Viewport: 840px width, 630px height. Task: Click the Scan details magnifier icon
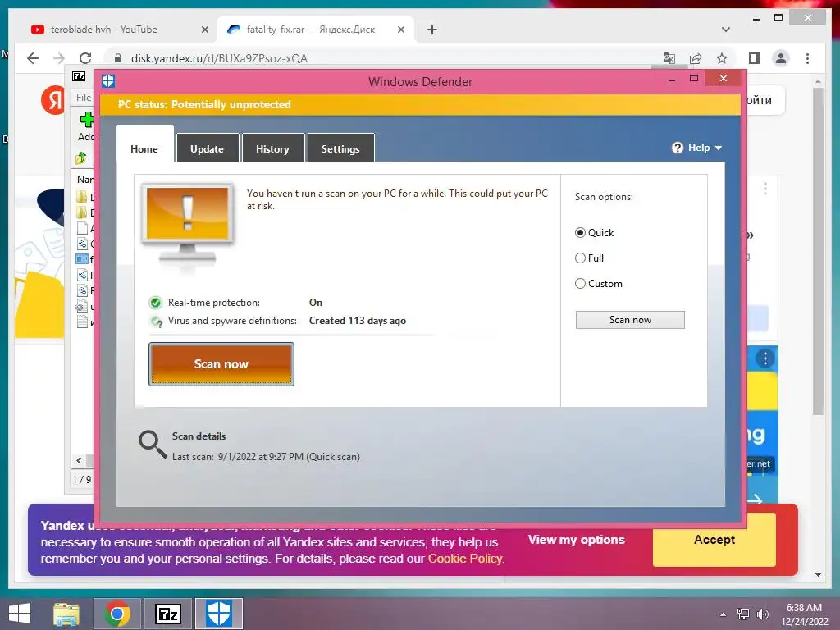(153, 445)
